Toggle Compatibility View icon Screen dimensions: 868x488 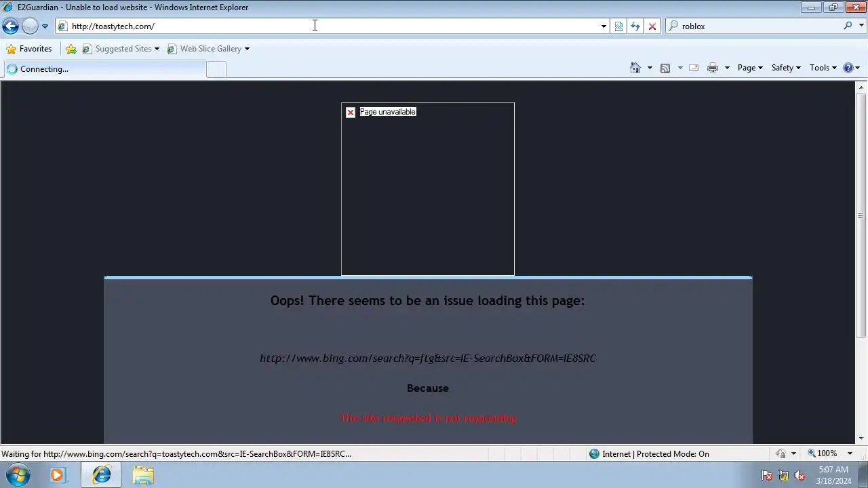[618, 26]
